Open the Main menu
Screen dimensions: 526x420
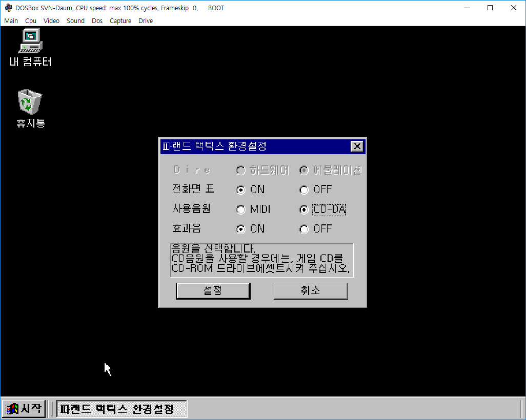click(11, 21)
